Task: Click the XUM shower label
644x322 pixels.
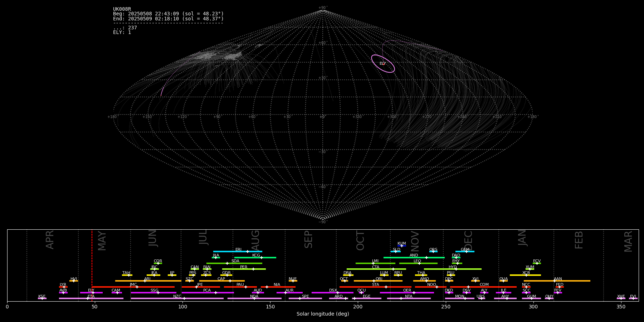Action: pos(530,267)
